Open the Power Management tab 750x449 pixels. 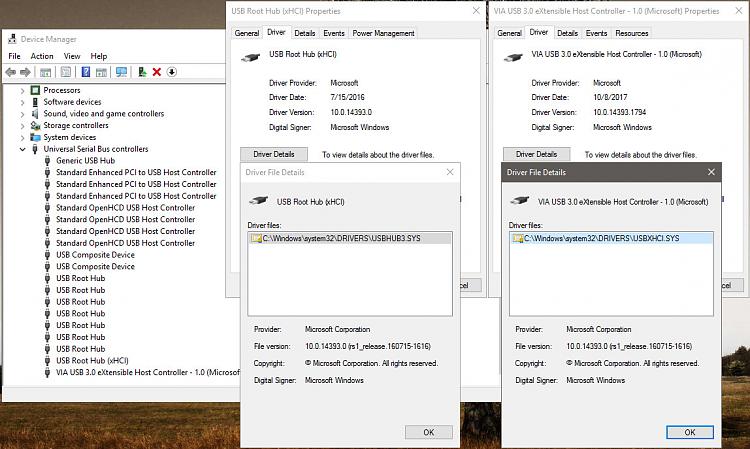pos(383,33)
